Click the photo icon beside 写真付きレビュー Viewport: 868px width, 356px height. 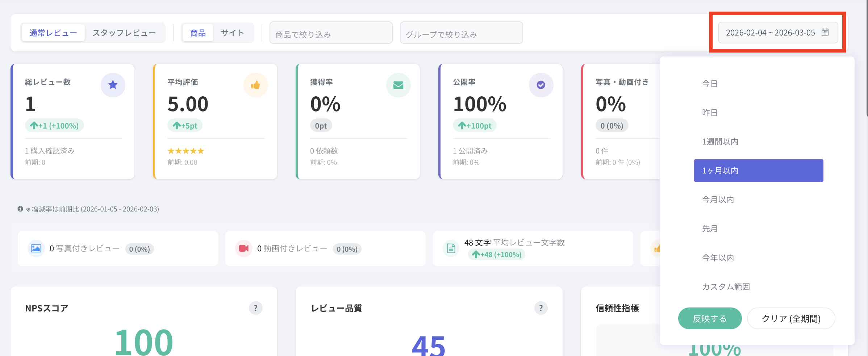pyautogui.click(x=36, y=248)
